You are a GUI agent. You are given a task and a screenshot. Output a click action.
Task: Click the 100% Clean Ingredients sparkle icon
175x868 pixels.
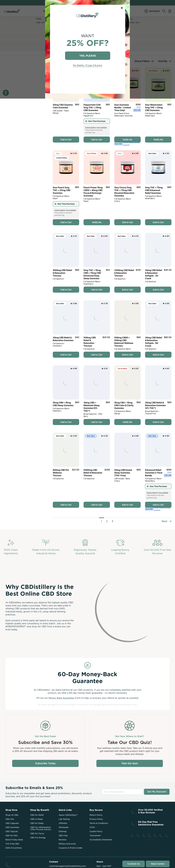(11, 543)
